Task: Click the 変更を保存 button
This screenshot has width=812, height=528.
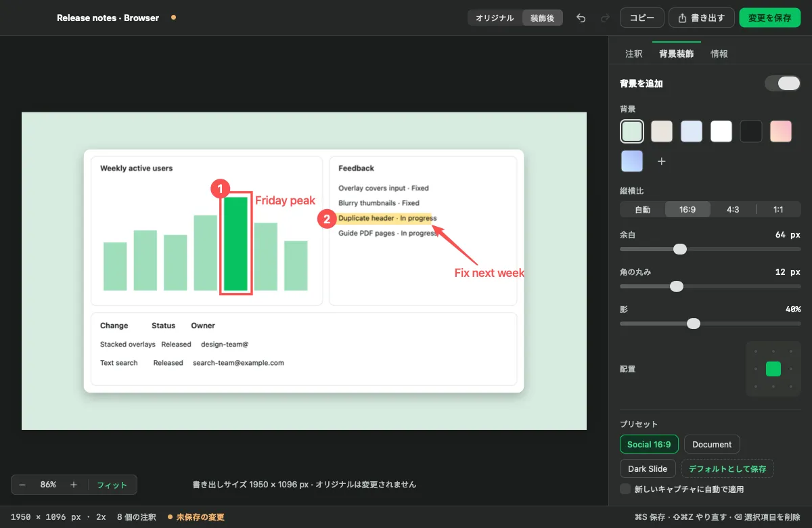Action: (770, 18)
